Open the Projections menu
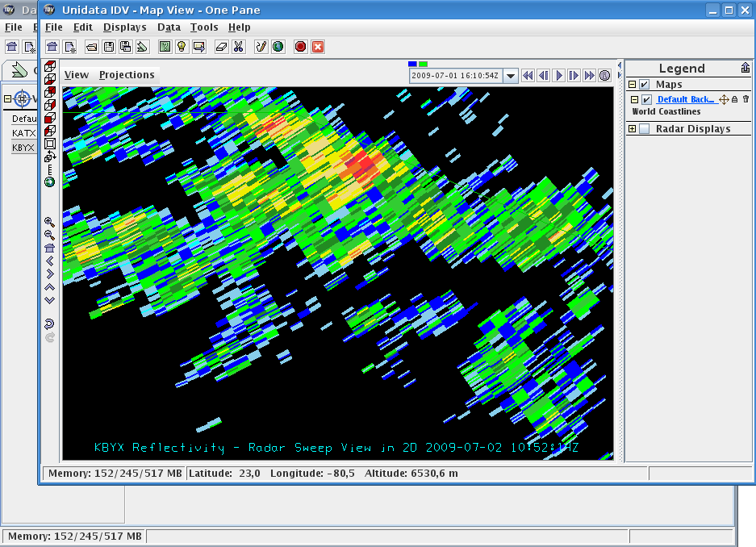This screenshot has width=756, height=547. (127, 75)
